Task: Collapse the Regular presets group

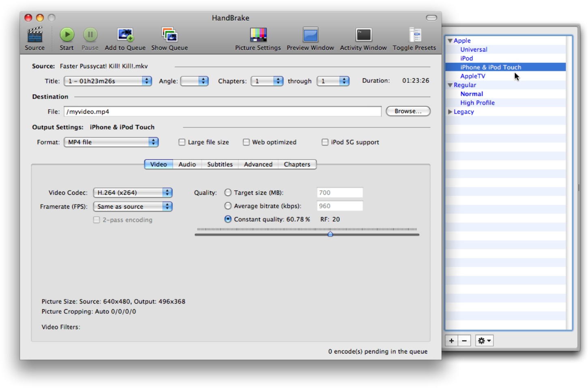Action: 450,85
